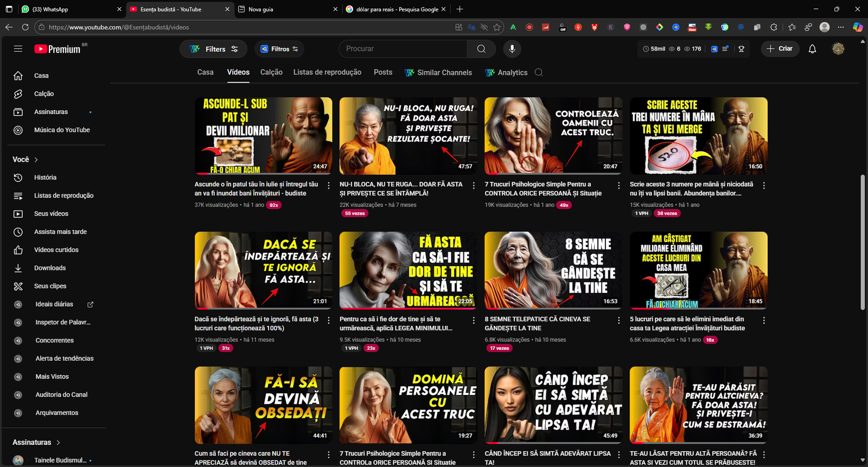Open options menu for "NU-I BLOCA, NU TE RUGA" video
Viewport: 868px width, 467px height.
pyautogui.click(x=474, y=185)
